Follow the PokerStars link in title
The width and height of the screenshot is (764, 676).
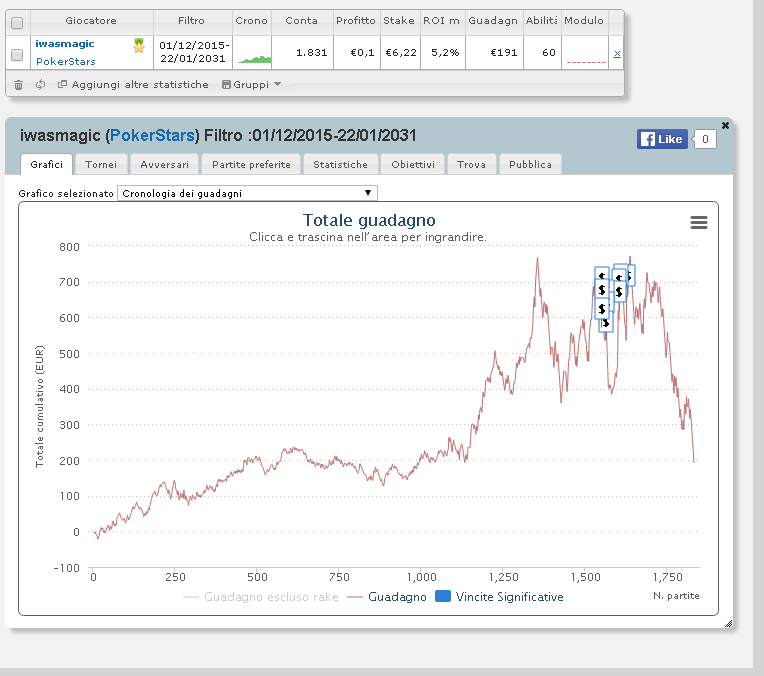pos(153,135)
